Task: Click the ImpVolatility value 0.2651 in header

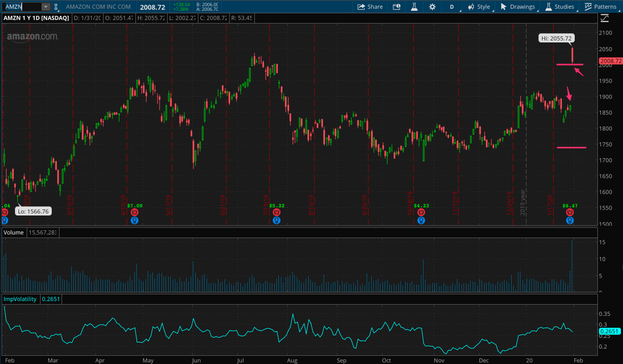Action: (x=50, y=299)
